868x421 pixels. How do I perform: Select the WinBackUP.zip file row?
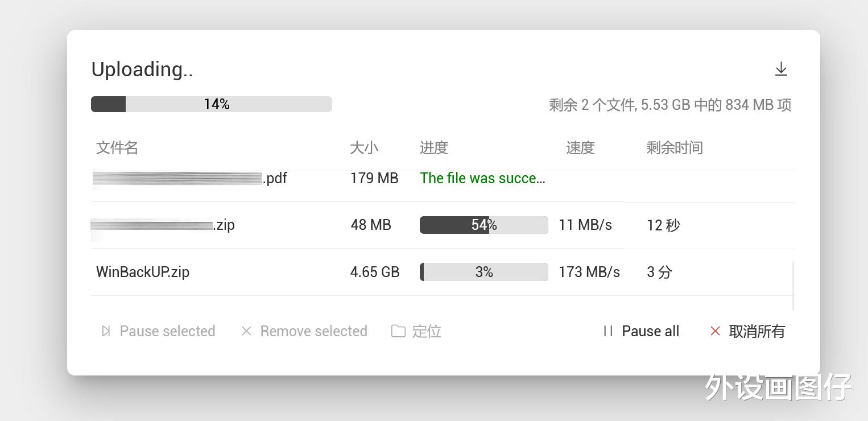143,272
